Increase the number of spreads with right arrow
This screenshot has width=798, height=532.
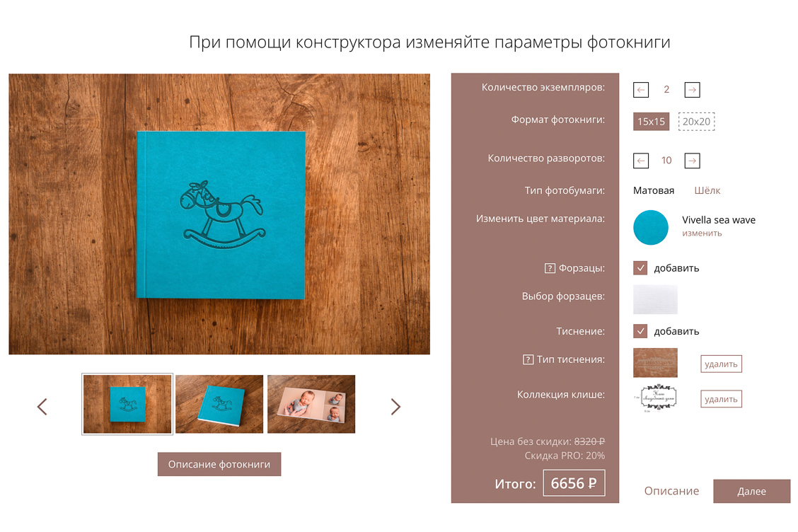coord(692,161)
